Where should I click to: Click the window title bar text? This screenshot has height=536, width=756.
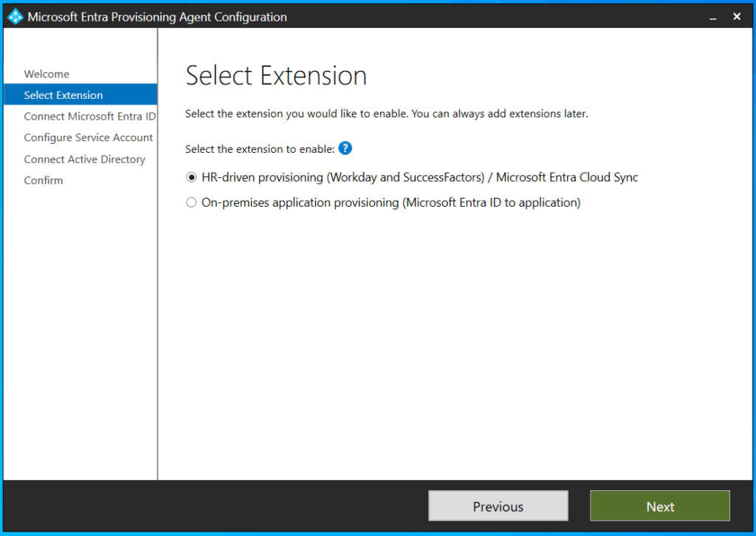pos(157,16)
